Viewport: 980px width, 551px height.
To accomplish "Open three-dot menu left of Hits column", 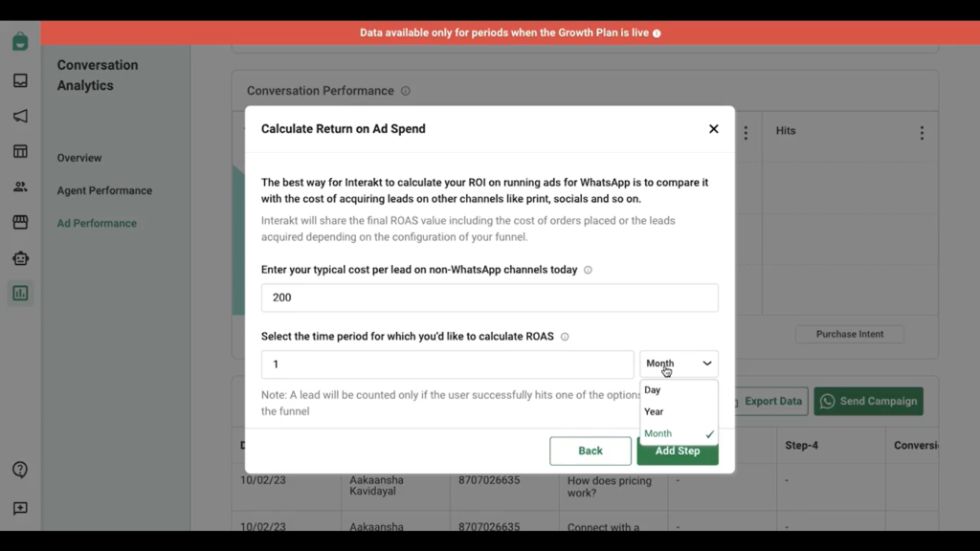I will (x=746, y=132).
